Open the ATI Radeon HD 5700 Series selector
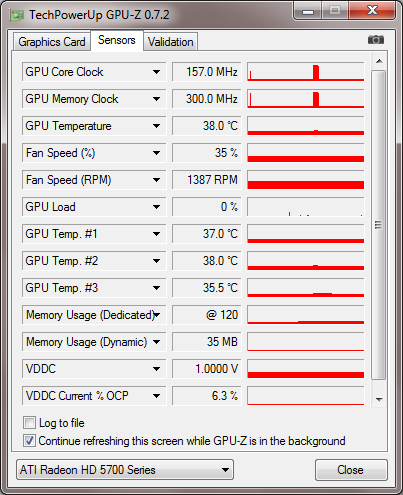The image size is (403, 495). coord(125,470)
